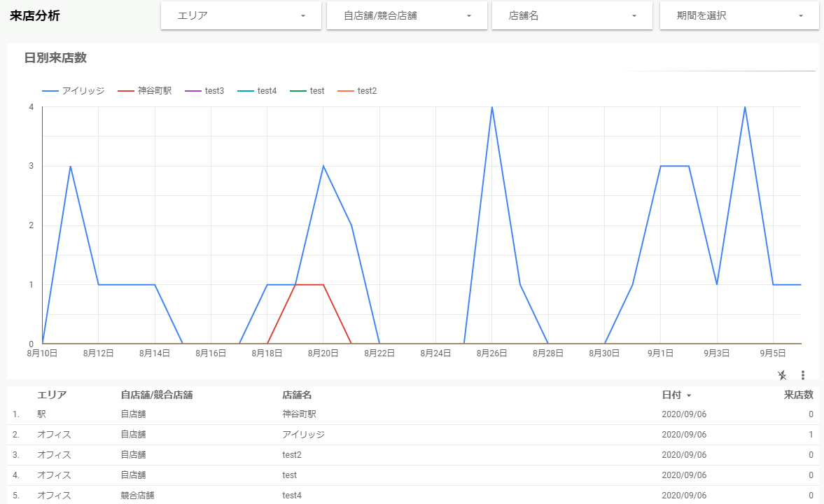Sort table by 店舗名 column header
Viewport: 824px width, 504px height.
click(x=297, y=395)
